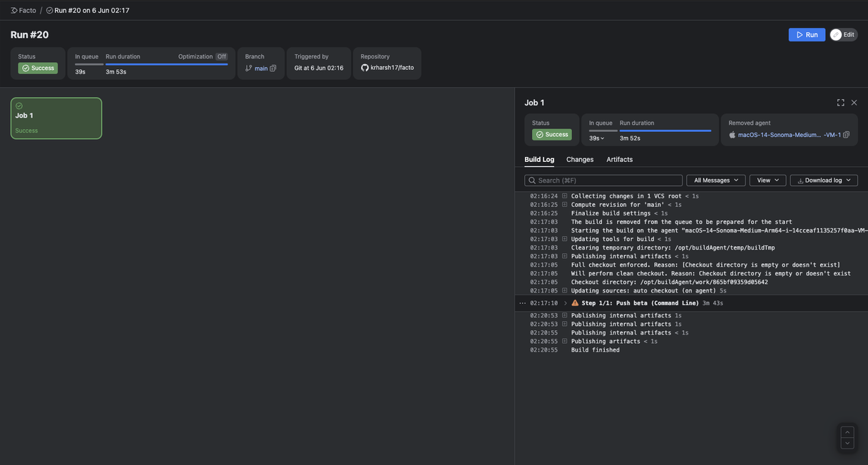This screenshot has height=465, width=868.
Task: Open the Facto project breadcrumb
Action: (24, 10)
